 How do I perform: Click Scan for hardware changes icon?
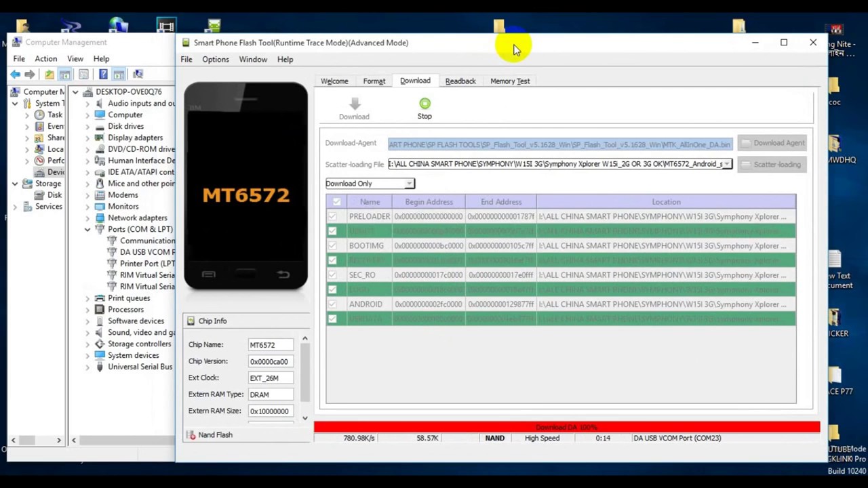pos(138,74)
